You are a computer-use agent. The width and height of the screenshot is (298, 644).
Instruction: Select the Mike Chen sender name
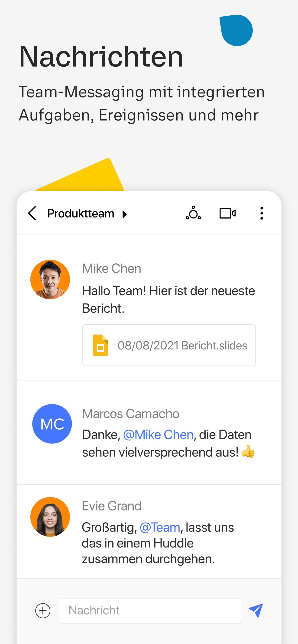(112, 268)
